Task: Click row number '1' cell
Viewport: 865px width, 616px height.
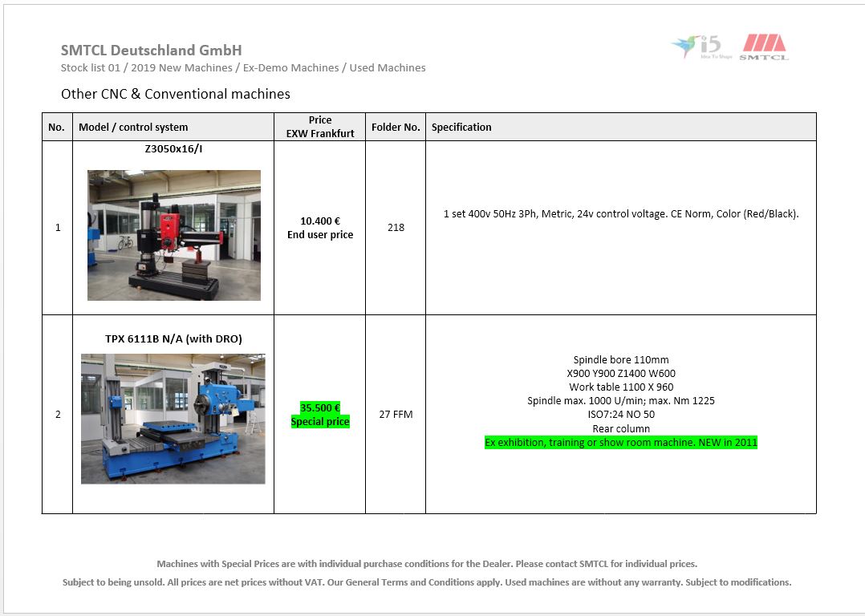Action: tap(58, 228)
